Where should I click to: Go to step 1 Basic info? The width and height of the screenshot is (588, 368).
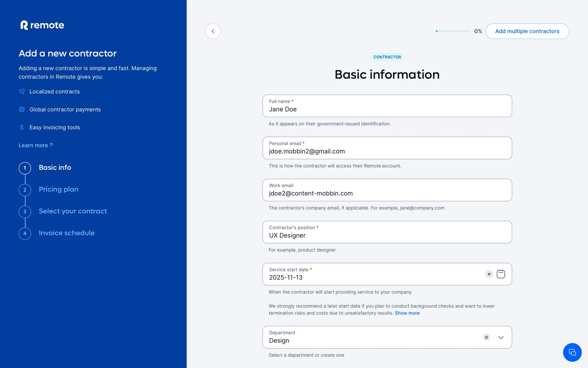55,167
